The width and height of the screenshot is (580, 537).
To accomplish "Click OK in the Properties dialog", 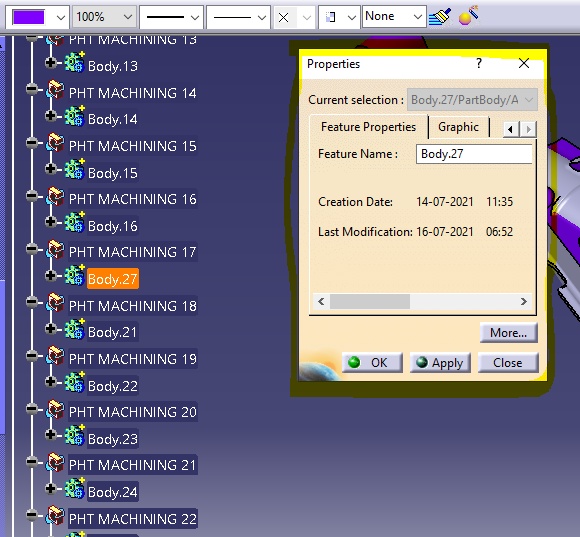I will click(x=372, y=363).
